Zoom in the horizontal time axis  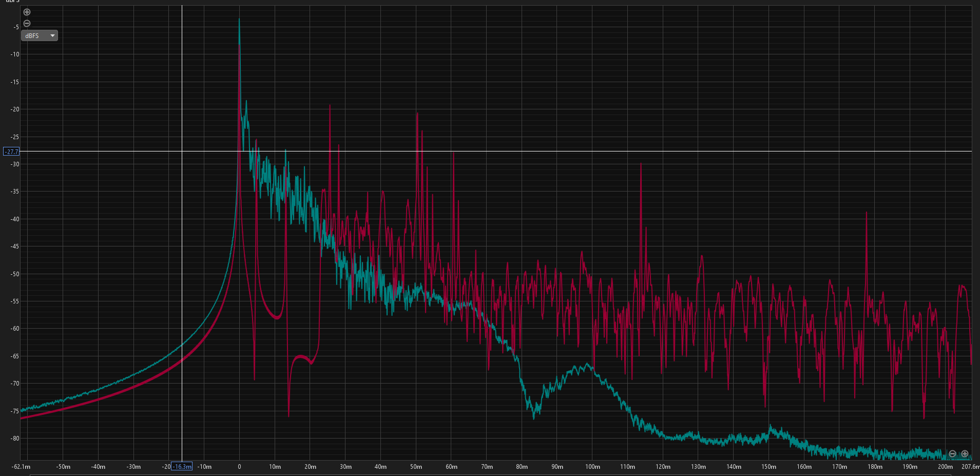click(965, 453)
